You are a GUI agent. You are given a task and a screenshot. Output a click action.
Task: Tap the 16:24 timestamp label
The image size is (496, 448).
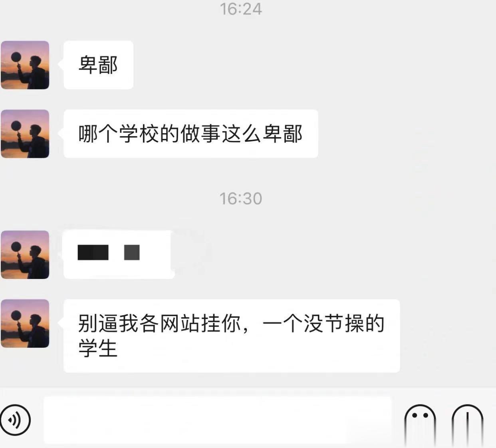click(x=241, y=9)
